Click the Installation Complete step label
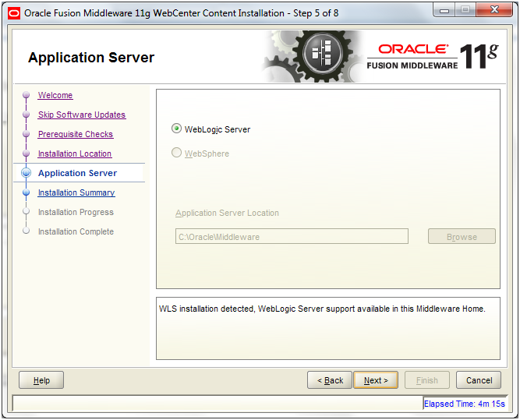Image resolution: width=520 pixels, height=420 pixels. [76, 231]
